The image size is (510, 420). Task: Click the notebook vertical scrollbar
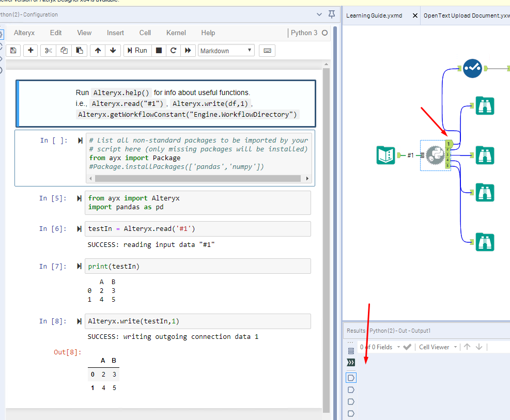point(326,241)
